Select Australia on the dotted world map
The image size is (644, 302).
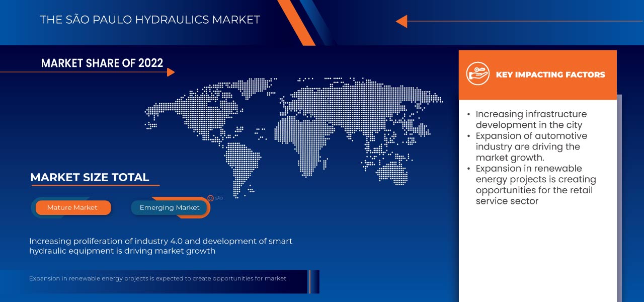pos(391,171)
